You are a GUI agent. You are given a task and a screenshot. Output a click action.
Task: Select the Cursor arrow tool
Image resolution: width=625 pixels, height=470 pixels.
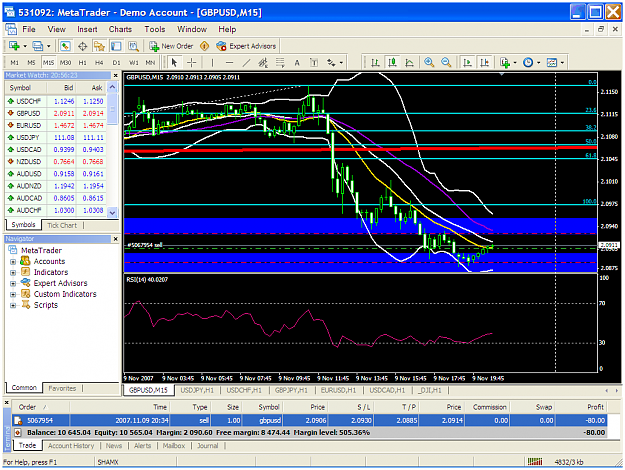pyautogui.click(x=174, y=63)
